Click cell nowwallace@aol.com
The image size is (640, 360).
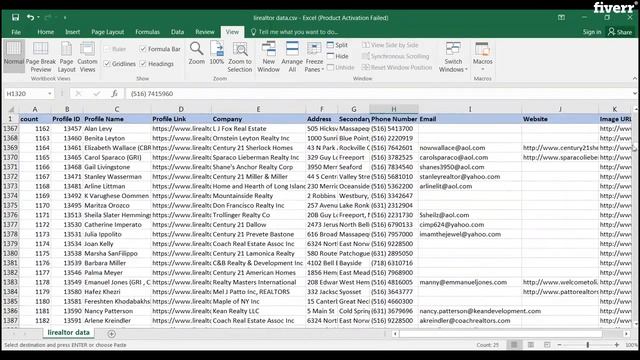tap(470, 148)
